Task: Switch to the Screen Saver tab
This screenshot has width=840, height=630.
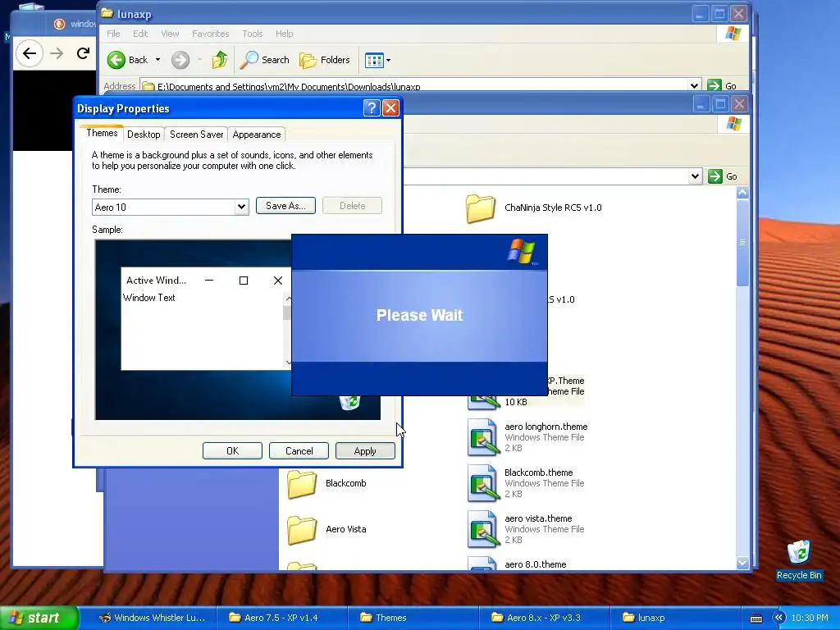Action: [196, 135]
